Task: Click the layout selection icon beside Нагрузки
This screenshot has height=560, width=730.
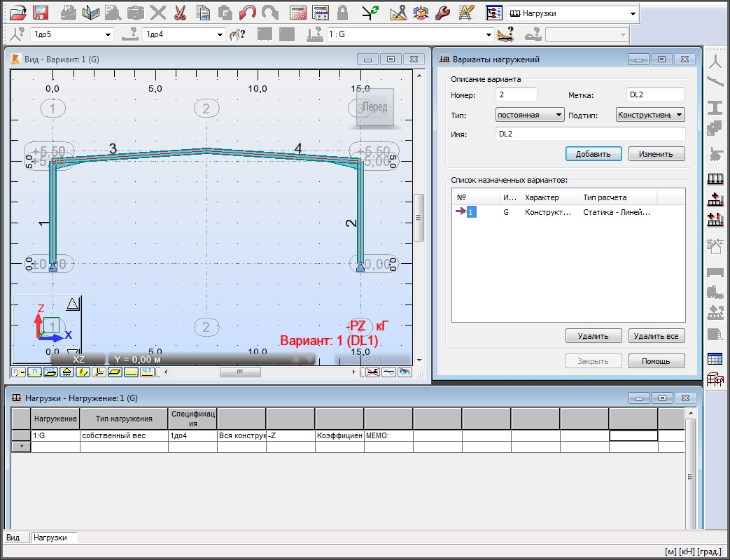Action: [494, 13]
